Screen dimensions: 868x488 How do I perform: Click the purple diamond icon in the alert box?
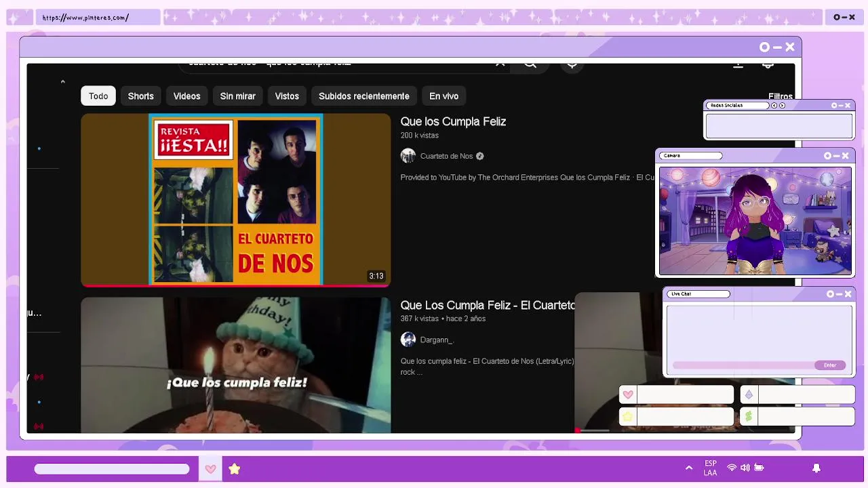coord(749,394)
